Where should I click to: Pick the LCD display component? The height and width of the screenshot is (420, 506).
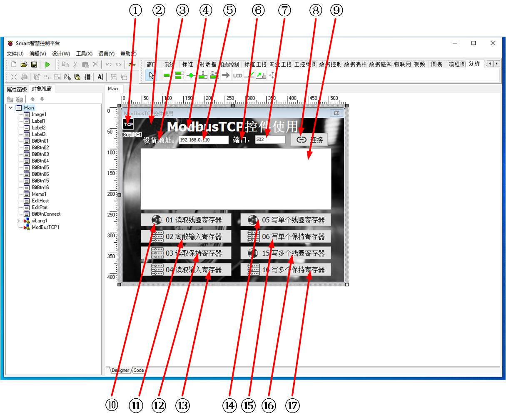(x=237, y=75)
